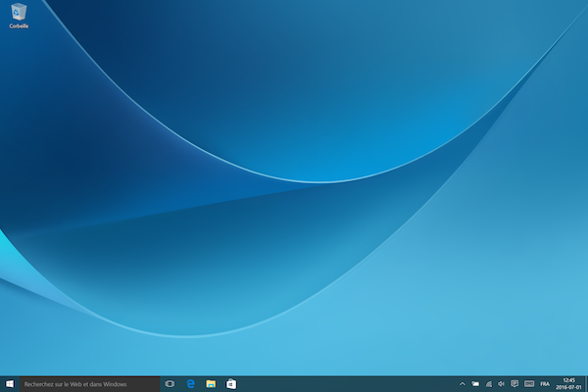Open the touch keyboard tray icon

[529, 384]
